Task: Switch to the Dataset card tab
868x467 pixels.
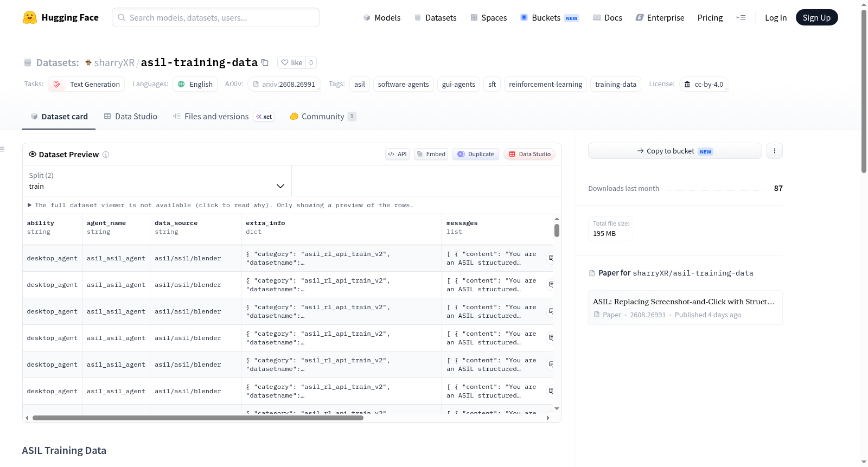Action: click(59, 117)
